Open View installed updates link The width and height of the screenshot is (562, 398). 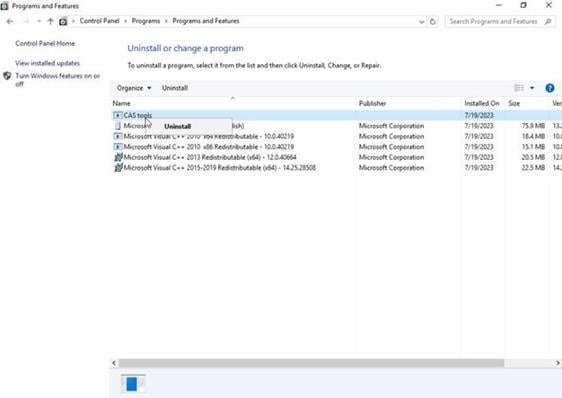[47, 63]
